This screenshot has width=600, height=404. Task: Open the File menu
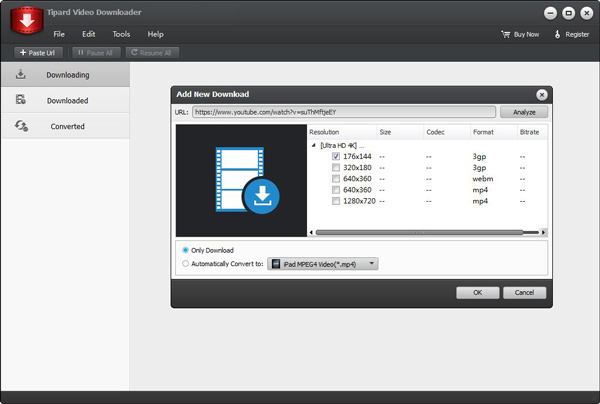click(59, 34)
